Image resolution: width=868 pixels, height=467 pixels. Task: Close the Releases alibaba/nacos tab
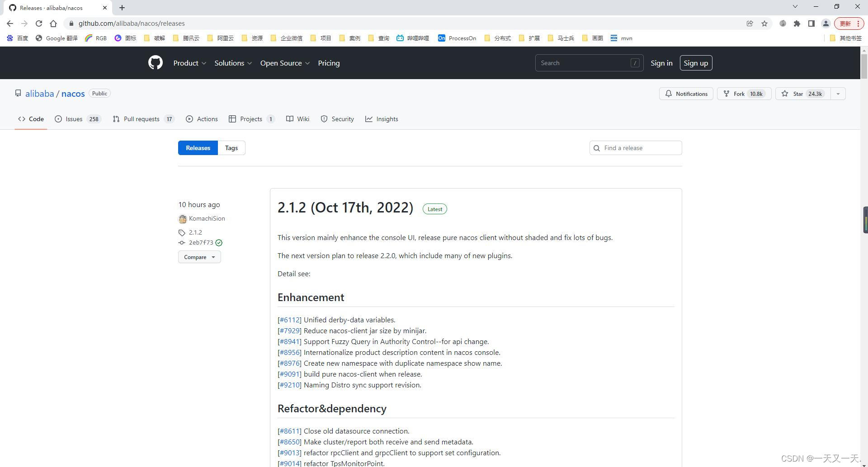[x=105, y=8]
